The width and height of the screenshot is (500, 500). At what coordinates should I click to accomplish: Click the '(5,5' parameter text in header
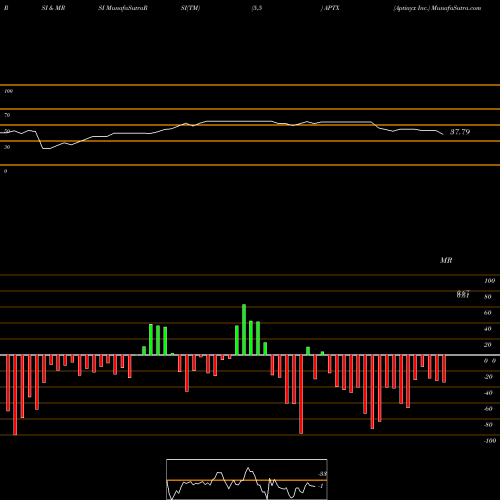257,8
